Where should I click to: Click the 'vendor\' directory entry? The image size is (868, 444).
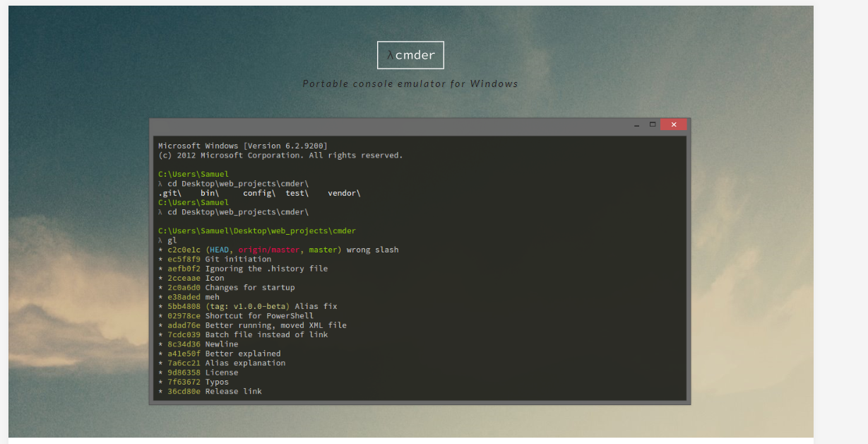point(344,193)
